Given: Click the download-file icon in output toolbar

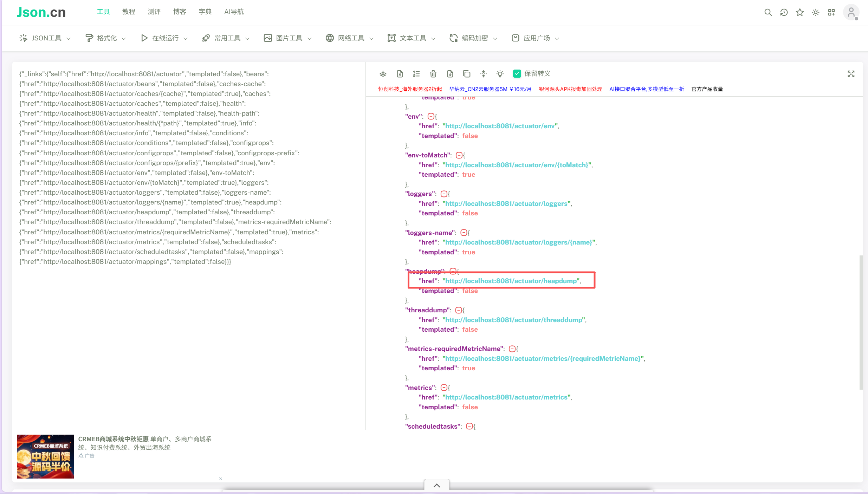Looking at the screenshot, I should [450, 74].
